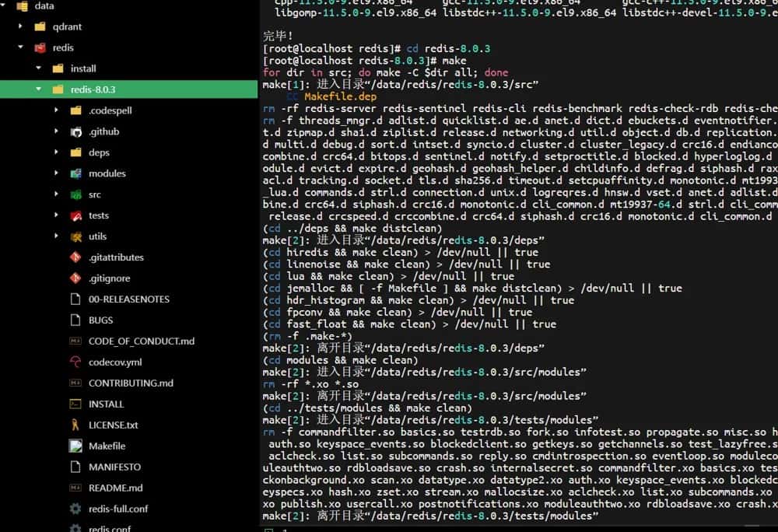The height and width of the screenshot is (532, 778).
Task: Select the "src" folder name
Action: pos(95,195)
